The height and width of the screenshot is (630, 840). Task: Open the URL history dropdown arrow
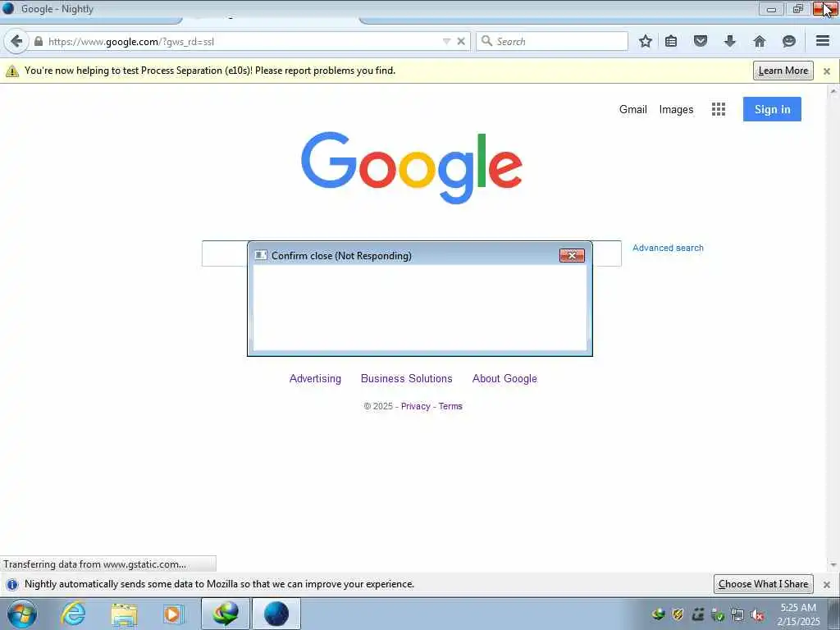446,41
